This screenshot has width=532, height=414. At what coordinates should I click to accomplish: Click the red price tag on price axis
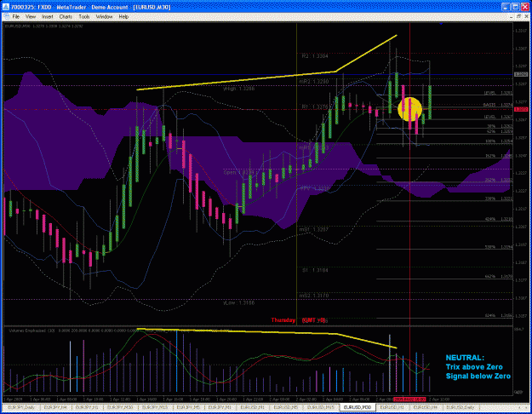click(521, 109)
